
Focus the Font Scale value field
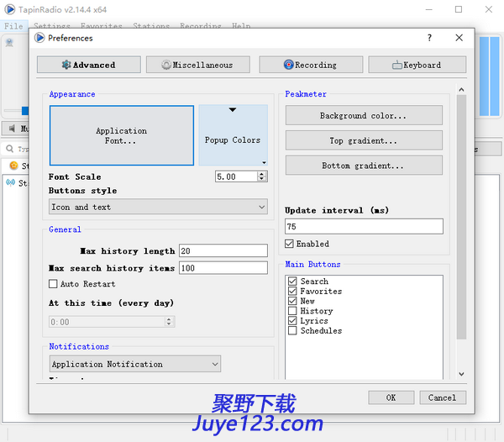click(237, 176)
